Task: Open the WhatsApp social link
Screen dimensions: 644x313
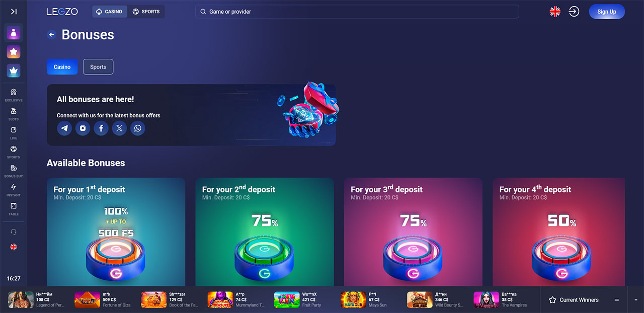Action: 138,128
